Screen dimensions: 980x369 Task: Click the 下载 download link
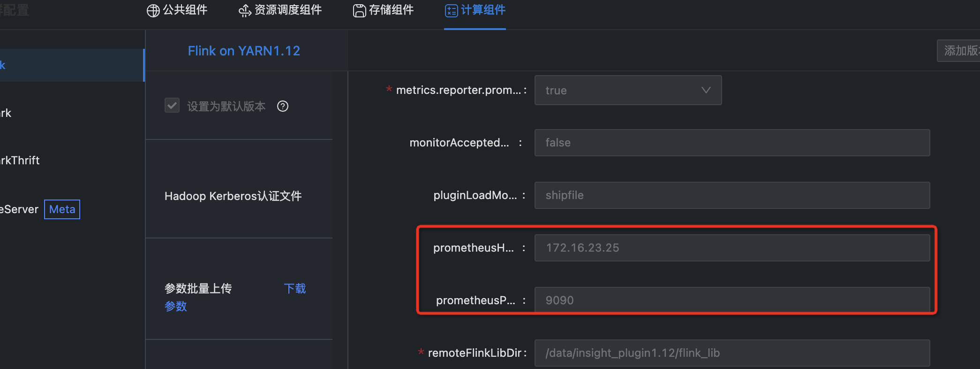tap(294, 288)
